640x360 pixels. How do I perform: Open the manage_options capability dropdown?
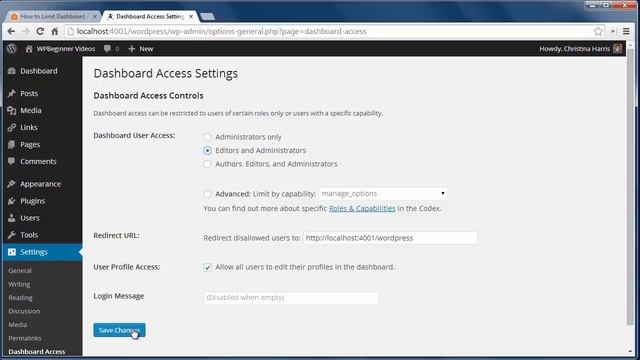point(383,193)
